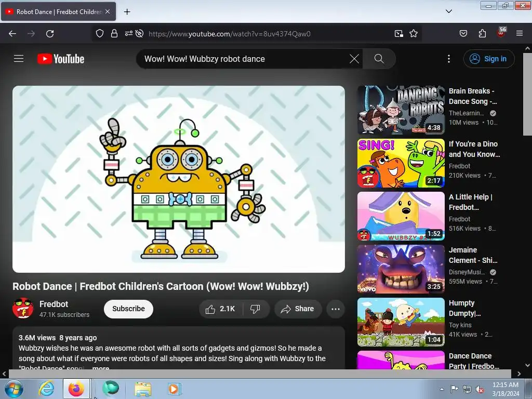Open more actions menu below video
532x399 pixels.
click(x=336, y=309)
